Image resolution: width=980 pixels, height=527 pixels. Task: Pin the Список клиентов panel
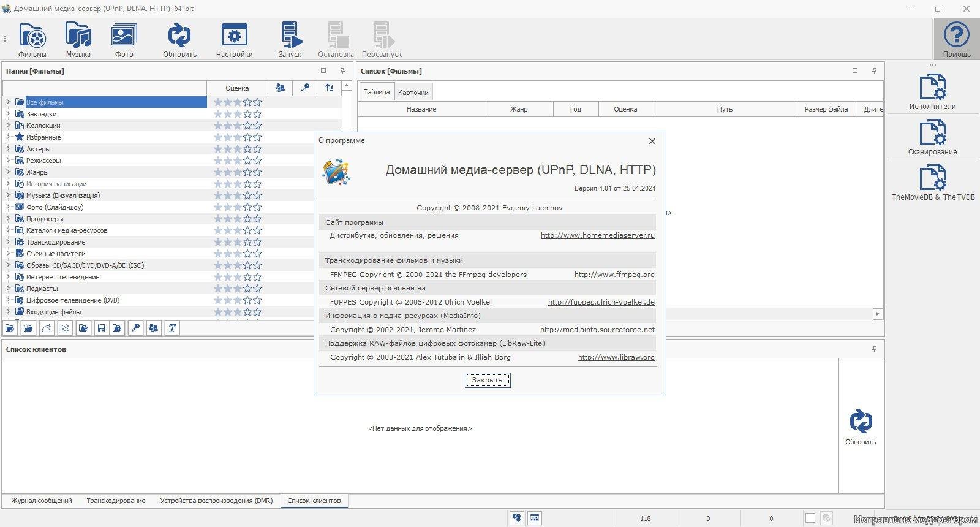874,349
